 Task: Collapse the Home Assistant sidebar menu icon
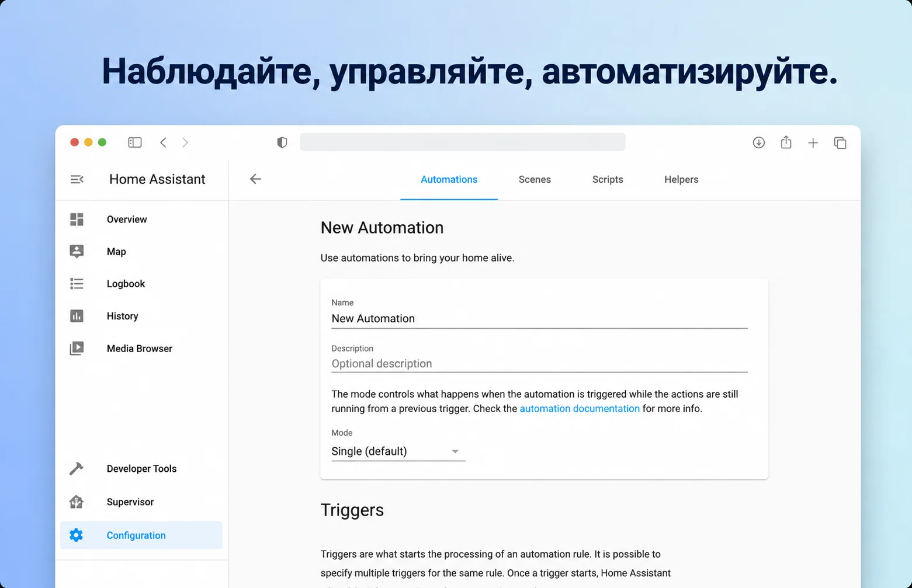[x=77, y=179]
